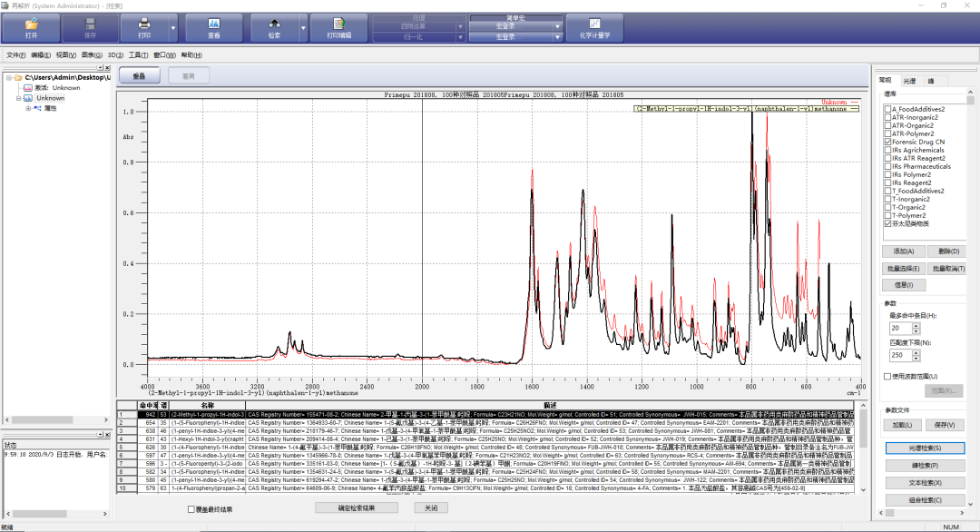
Task: Click the confirm search results (确定检索结果) button
Action: [356, 508]
